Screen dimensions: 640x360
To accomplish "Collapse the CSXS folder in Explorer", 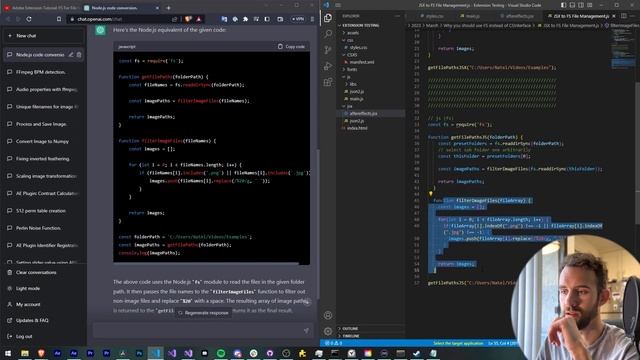I will 352,55.
